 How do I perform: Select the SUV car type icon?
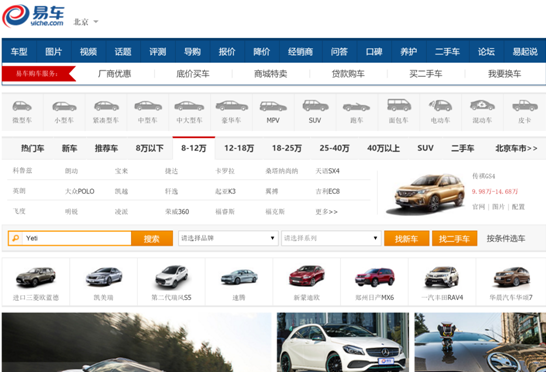[x=315, y=106]
